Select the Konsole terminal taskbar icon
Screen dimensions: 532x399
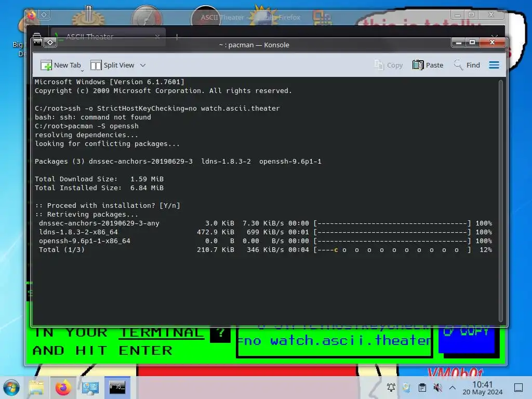117,388
